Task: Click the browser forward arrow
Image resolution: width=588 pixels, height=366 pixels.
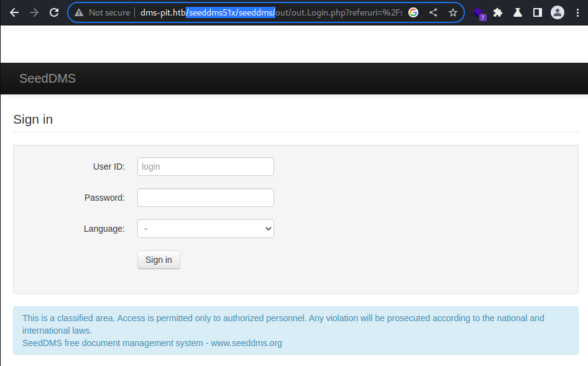Action: 34,13
